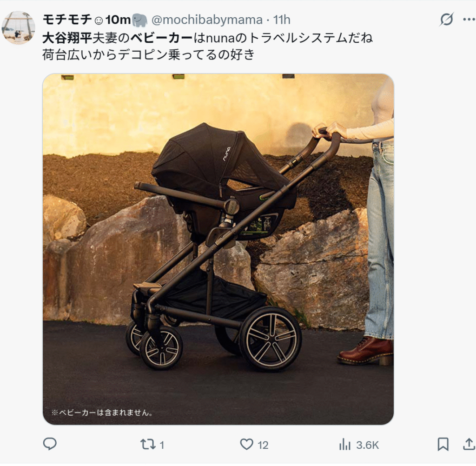476x466 pixels.
Task: Click the bold 大谷翔平 keyword
Action: point(67,38)
